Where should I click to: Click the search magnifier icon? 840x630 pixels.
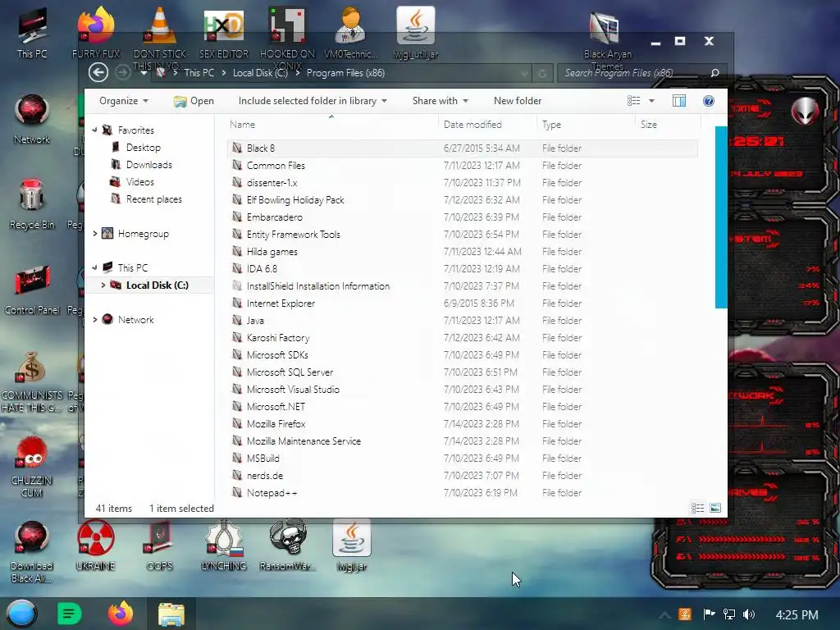pyautogui.click(x=714, y=73)
